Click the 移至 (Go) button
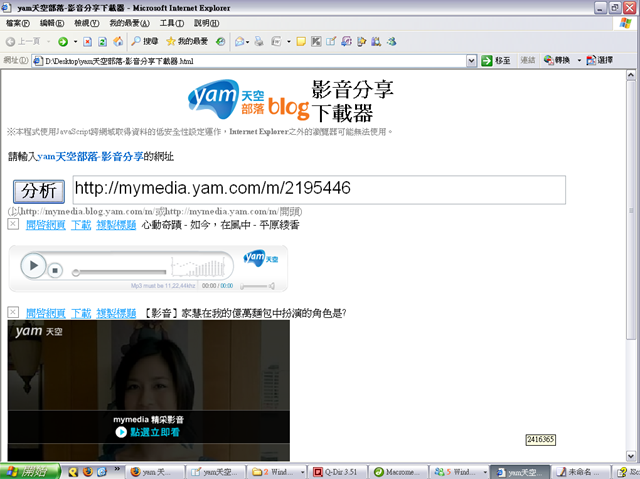This screenshot has width=640, height=479. coord(496,61)
